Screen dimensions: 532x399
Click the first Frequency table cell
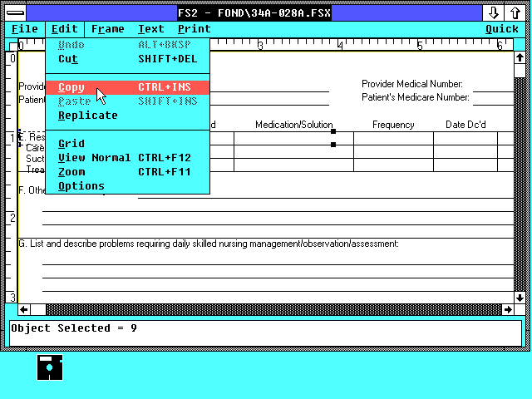(393, 139)
